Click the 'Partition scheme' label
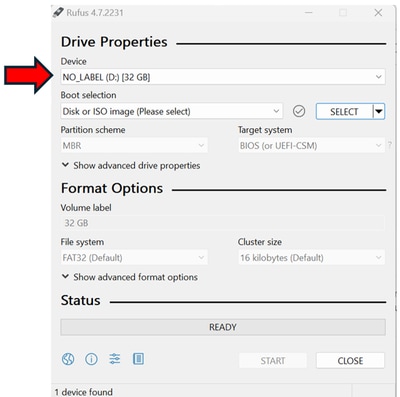 pyautogui.click(x=93, y=130)
